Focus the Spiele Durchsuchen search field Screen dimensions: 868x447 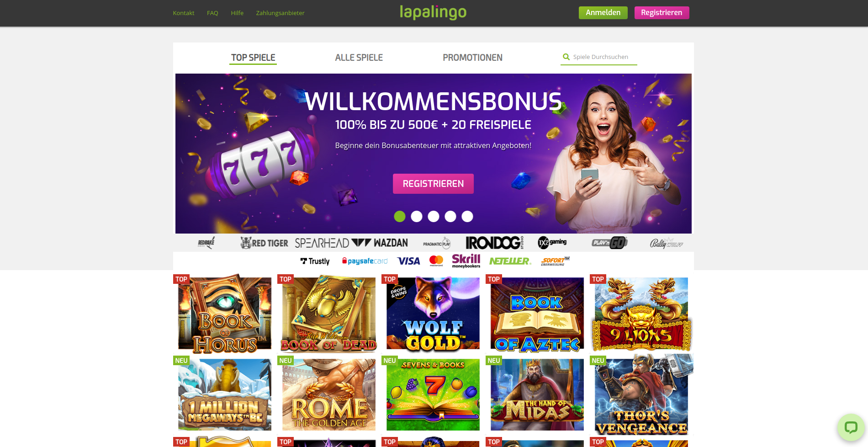pos(599,57)
